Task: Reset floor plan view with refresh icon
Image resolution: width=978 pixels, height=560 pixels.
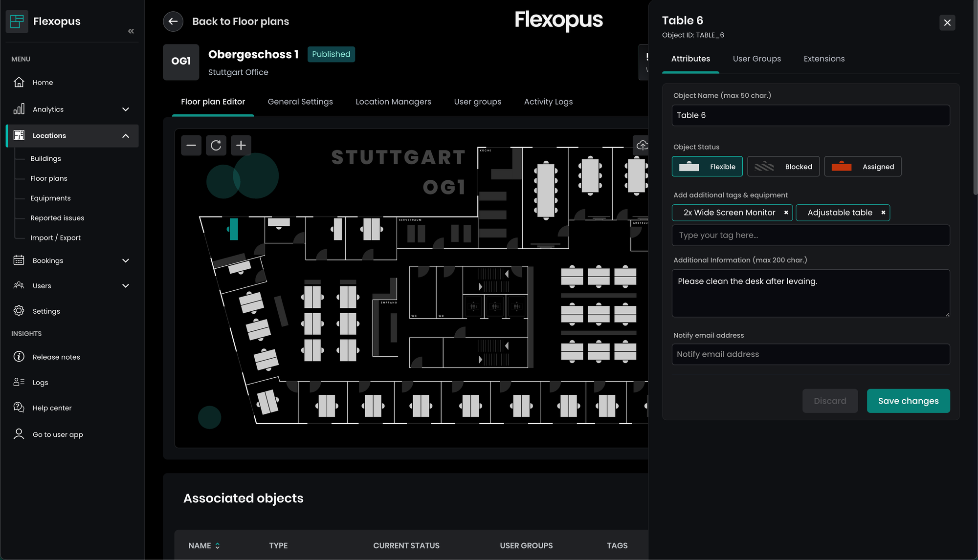Action: [216, 146]
